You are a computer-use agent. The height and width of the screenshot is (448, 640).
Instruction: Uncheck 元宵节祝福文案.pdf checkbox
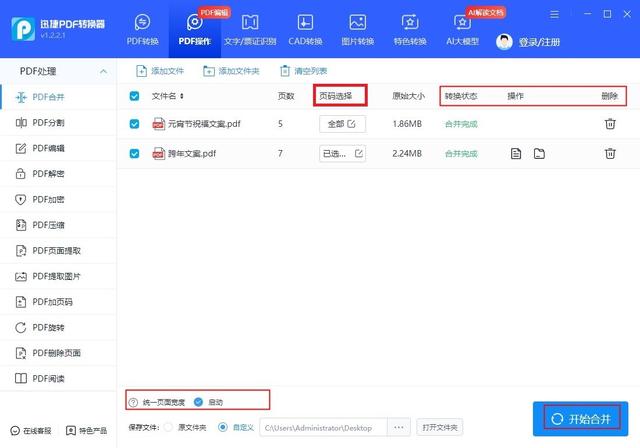point(134,124)
